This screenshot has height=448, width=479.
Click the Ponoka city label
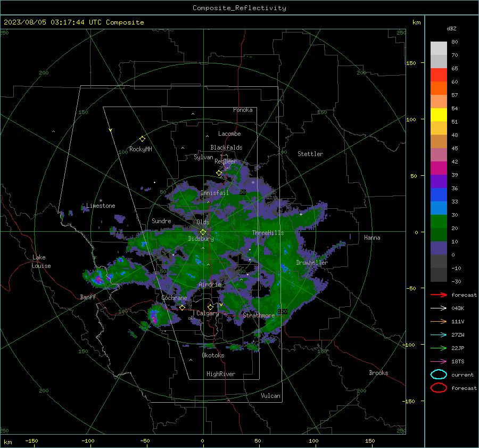pyautogui.click(x=243, y=110)
